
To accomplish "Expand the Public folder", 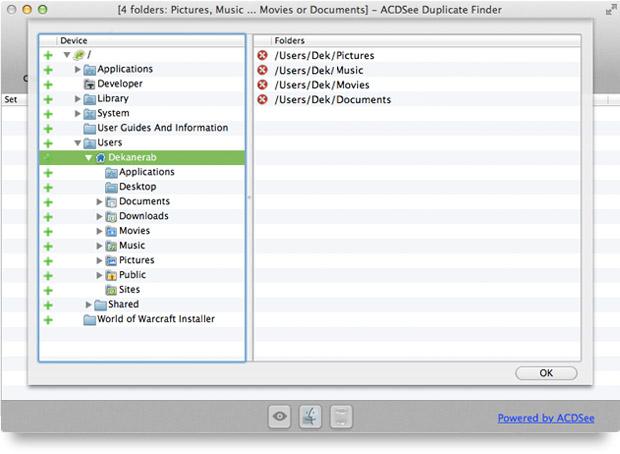I will tap(99, 275).
